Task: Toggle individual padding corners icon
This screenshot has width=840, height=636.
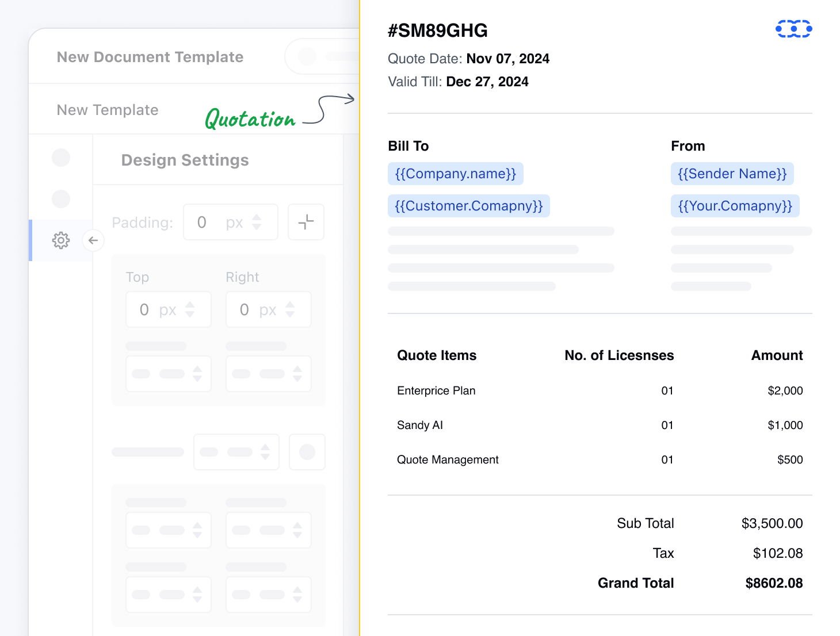Action: click(306, 222)
